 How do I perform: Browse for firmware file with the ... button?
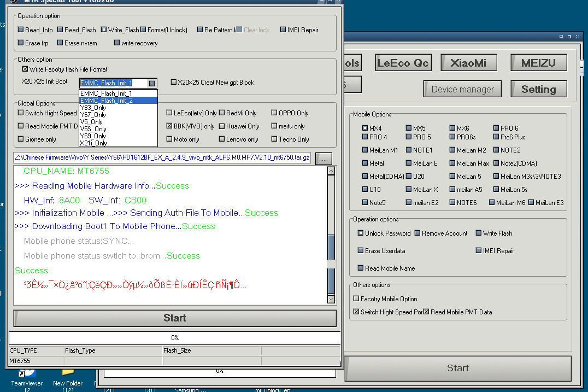pos(324,159)
